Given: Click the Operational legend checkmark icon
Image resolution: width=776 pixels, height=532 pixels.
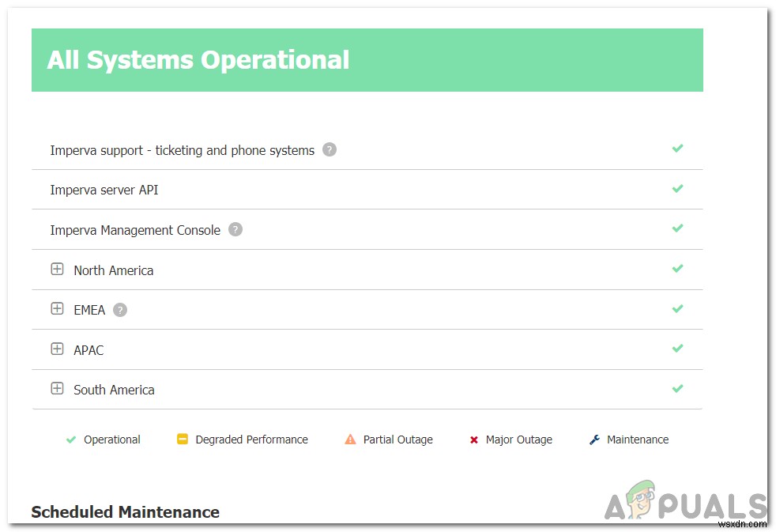Looking at the screenshot, I should tap(71, 440).
